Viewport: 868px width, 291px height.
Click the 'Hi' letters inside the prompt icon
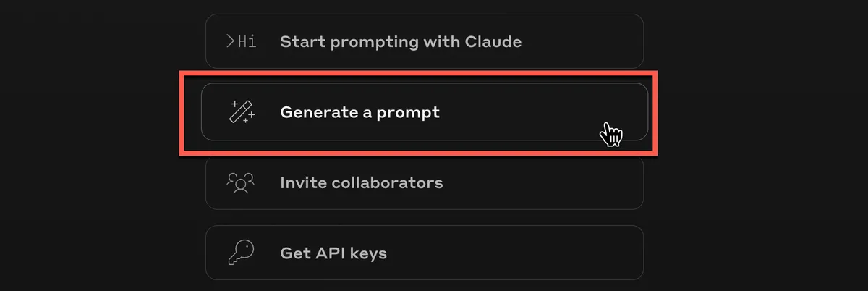pyautogui.click(x=247, y=41)
